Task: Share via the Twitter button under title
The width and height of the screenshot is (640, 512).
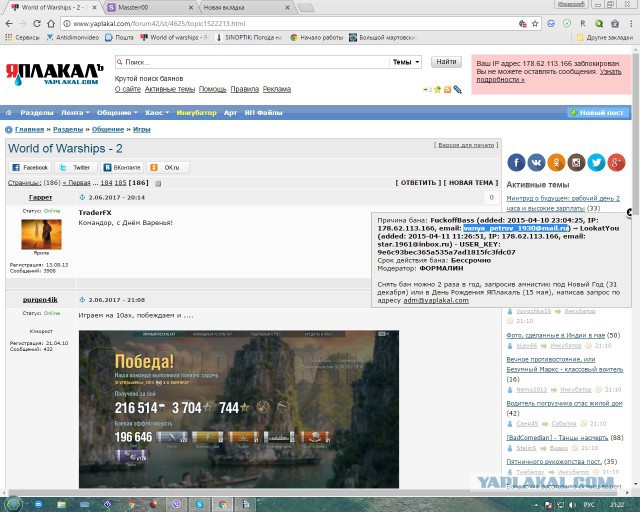Action: coord(76,167)
